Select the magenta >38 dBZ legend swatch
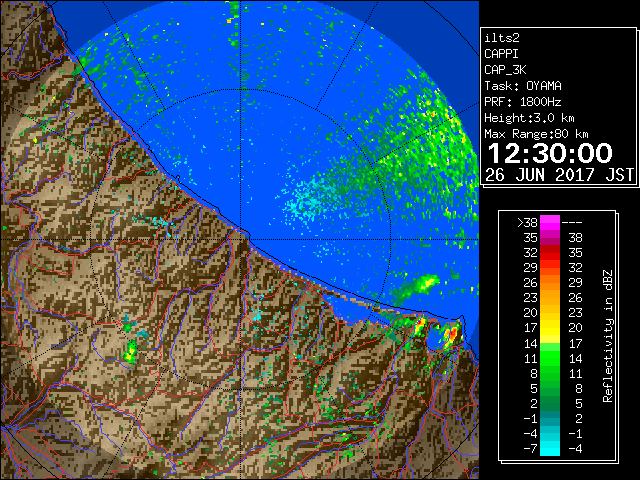Image resolution: width=640 pixels, height=480 pixels. (x=550, y=222)
